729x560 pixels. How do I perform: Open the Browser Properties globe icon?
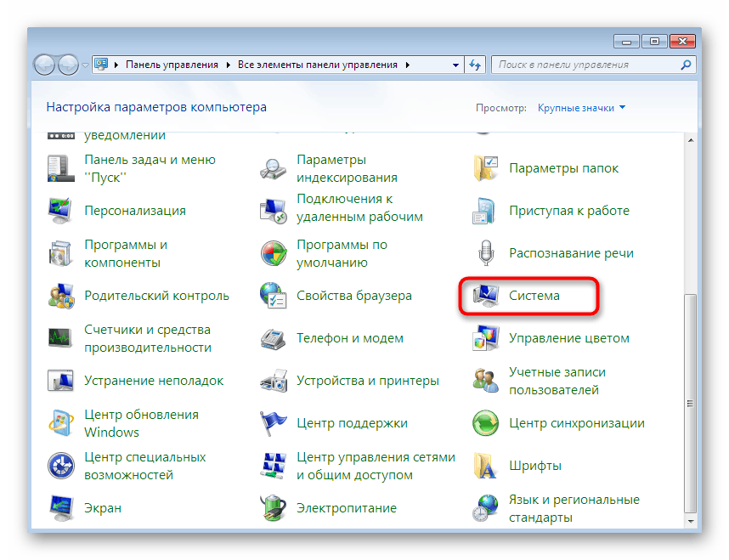click(x=274, y=296)
